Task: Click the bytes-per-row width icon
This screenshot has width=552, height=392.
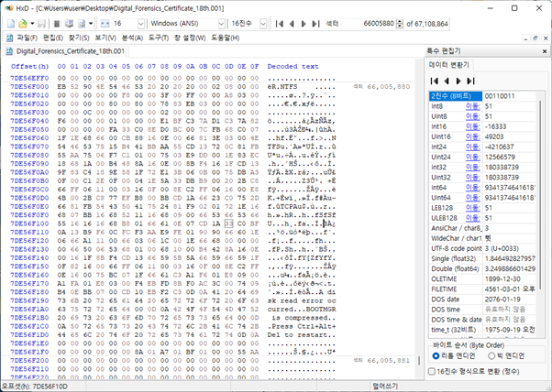Action: pos(105,24)
